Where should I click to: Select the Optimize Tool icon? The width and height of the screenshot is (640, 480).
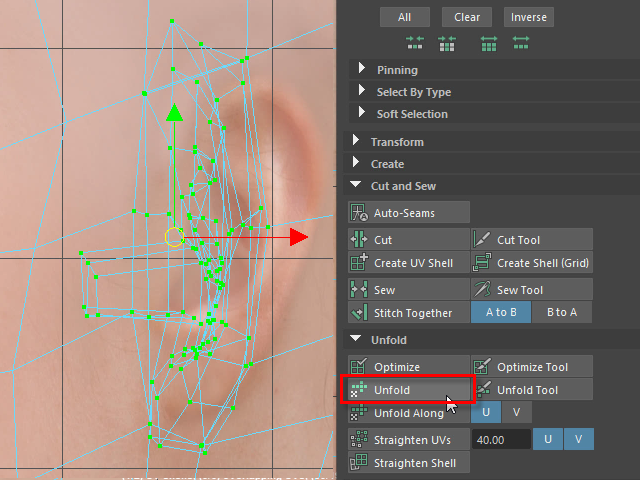tap(482, 367)
